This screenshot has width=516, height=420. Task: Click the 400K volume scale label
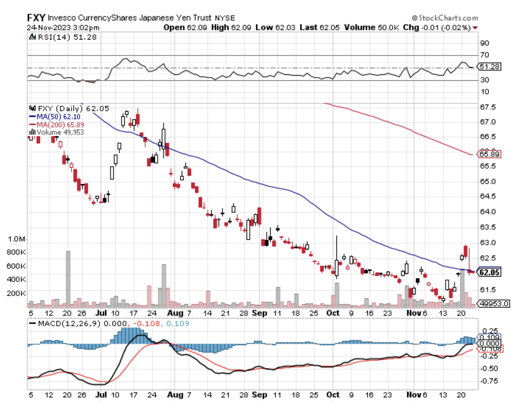pos(16,279)
